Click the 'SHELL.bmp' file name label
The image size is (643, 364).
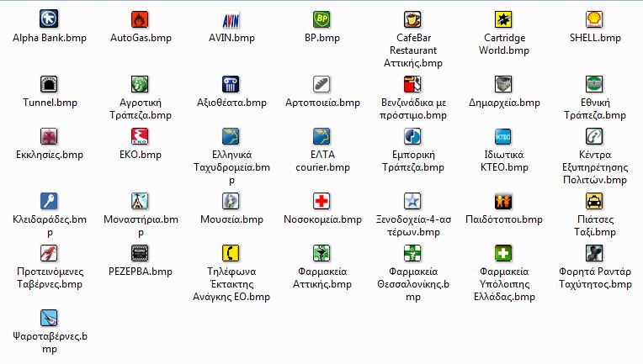[595, 38]
